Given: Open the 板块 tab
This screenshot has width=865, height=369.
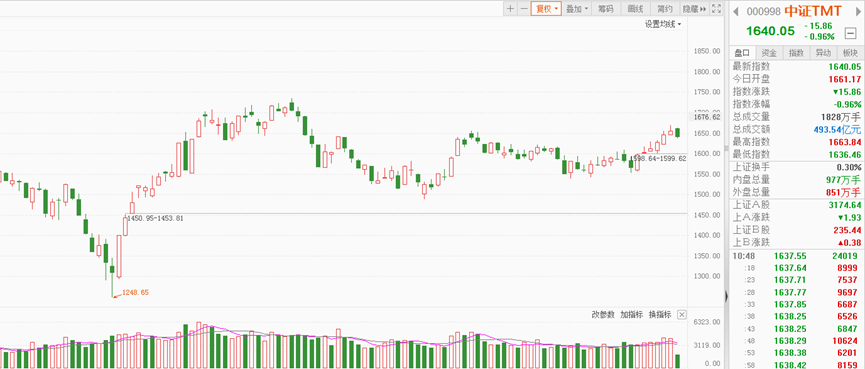Looking at the screenshot, I should (x=850, y=53).
